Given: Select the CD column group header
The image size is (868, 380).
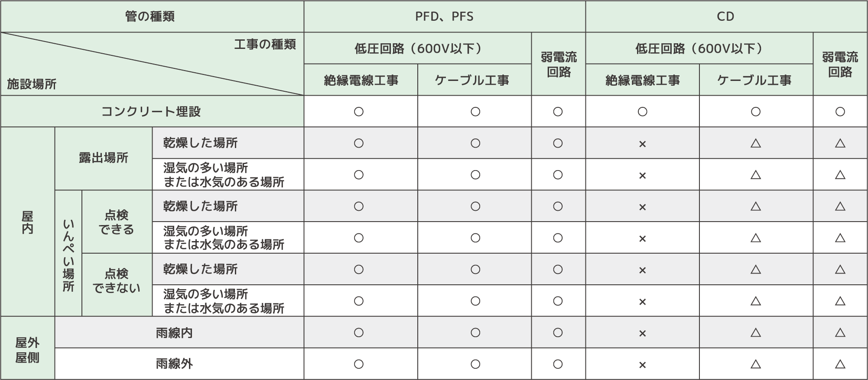Looking at the screenshot, I should click(725, 16).
